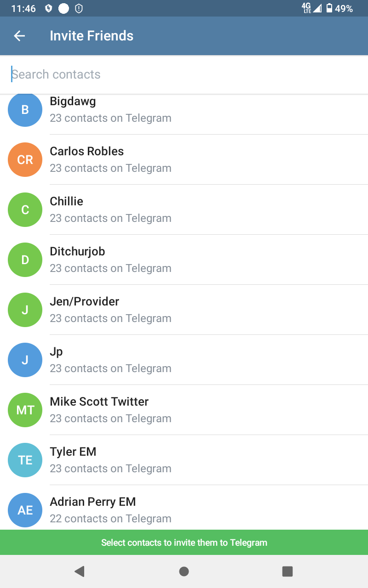This screenshot has height=588, width=368.
Task: Tap the back arrow in the header
Action: pos(19,36)
